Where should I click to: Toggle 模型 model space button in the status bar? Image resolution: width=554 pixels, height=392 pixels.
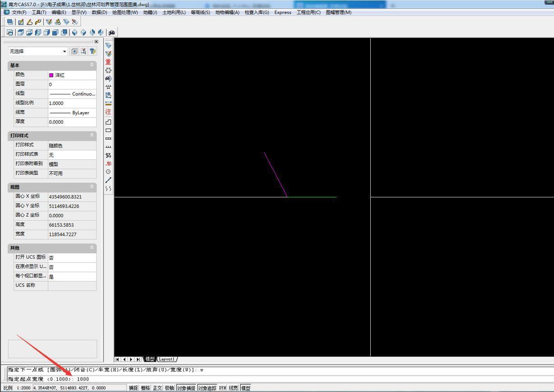coord(246,388)
